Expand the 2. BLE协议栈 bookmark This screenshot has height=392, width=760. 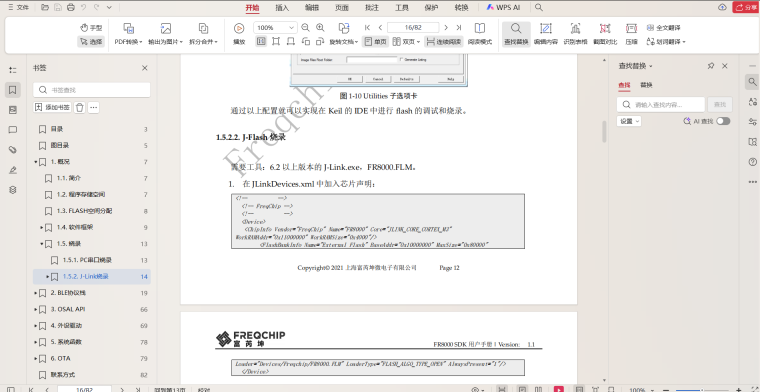pyautogui.click(x=35, y=293)
